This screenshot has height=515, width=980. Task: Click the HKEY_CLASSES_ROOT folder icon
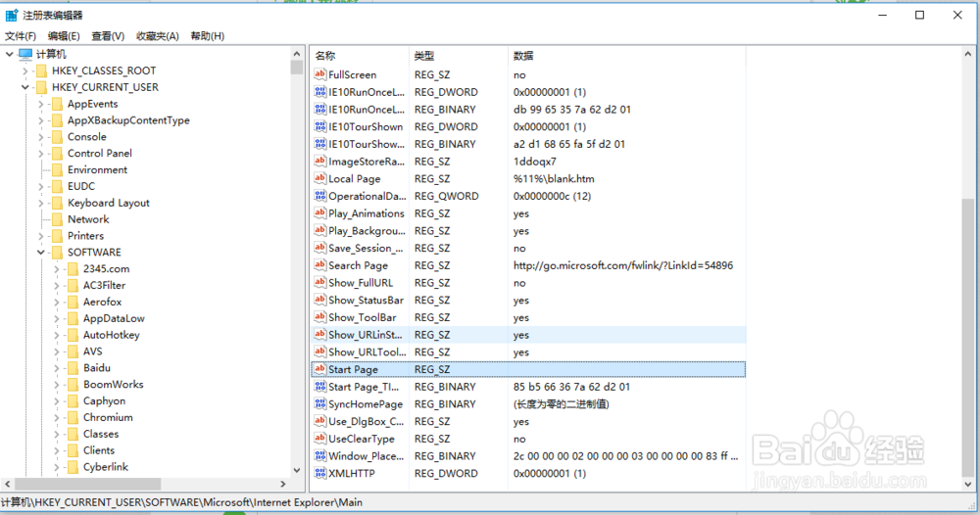point(42,70)
